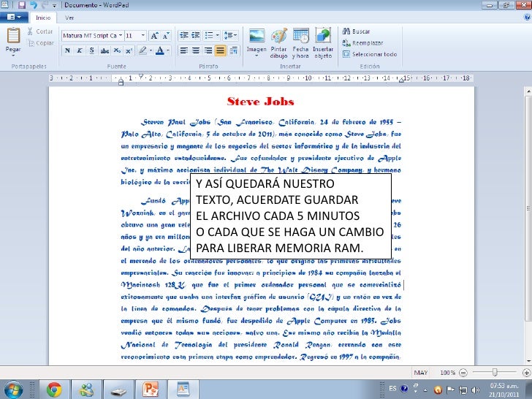Toggle superscript formatting
Screen dimensions: 532x399
click(129, 51)
